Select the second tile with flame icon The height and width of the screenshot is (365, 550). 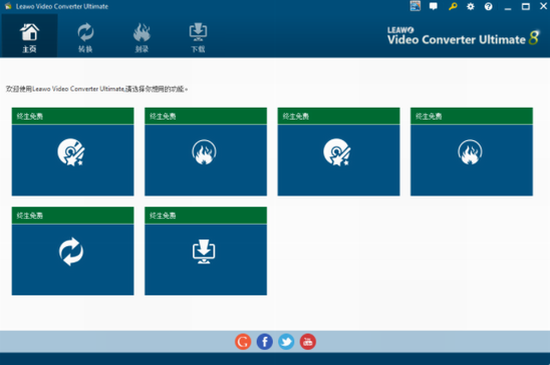(206, 151)
